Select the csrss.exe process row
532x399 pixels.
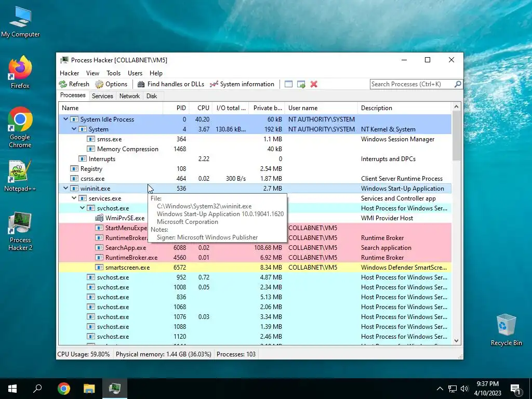click(x=255, y=179)
